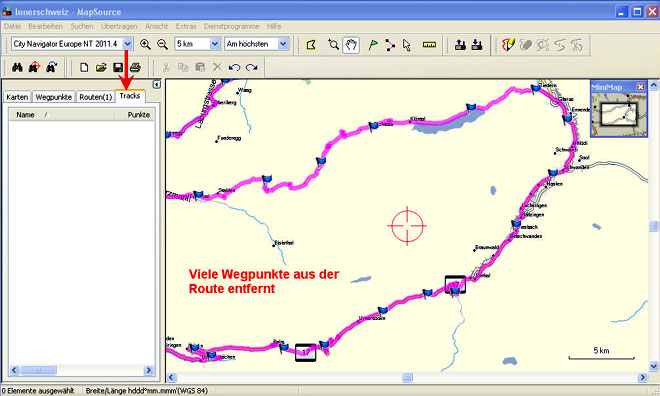The width and height of the screenshot is (660, 396).
Task: Click the Punkte column header
Action: pos(135,114)
